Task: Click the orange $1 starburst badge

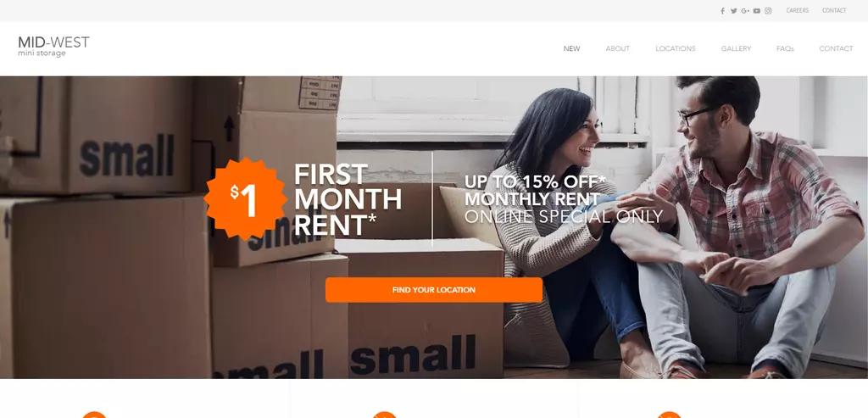Action: (245, 198)
